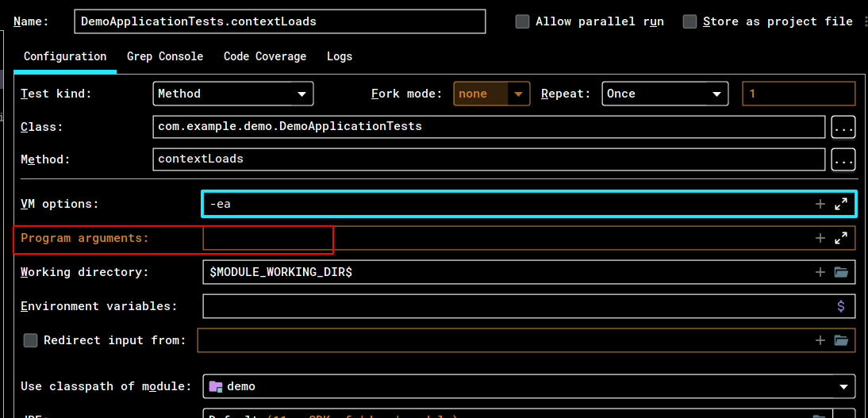This screenshot has height=418, width=868.
Task: Open the Repeat Once dropdown
Action: pyautogui.click(x=665, y=94)
